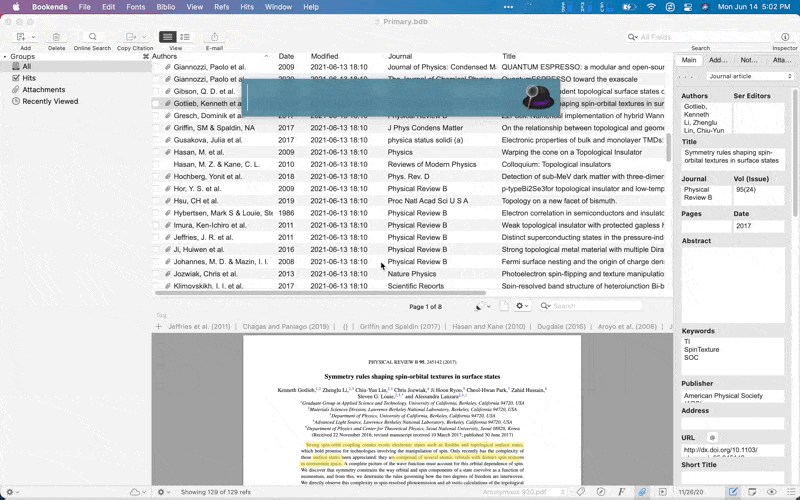The height and width of the screenshot is (500, 800).
Task: Sort the list by Modified column header
Action: [x=324, y=56]
